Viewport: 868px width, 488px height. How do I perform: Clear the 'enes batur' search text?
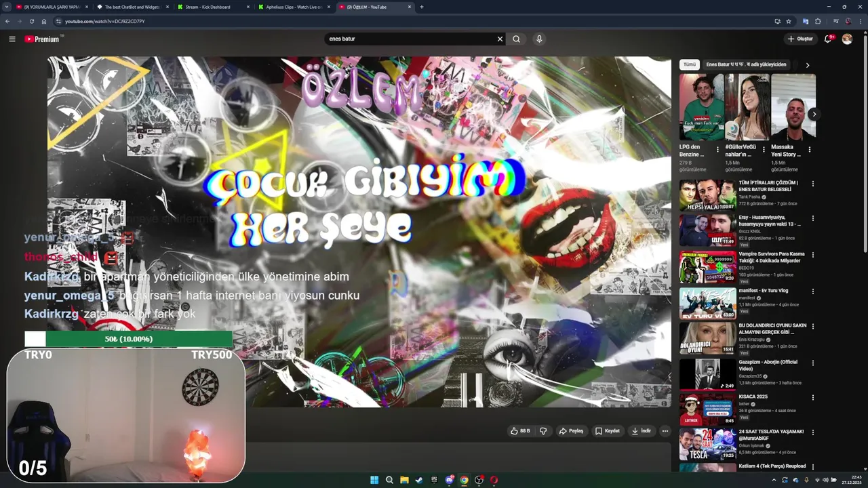pos(500,39)
